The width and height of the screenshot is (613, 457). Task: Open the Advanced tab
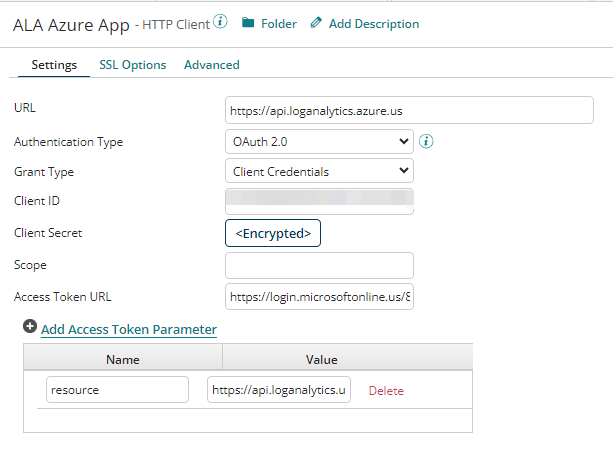pyautogui.click(x=212, y=65)
